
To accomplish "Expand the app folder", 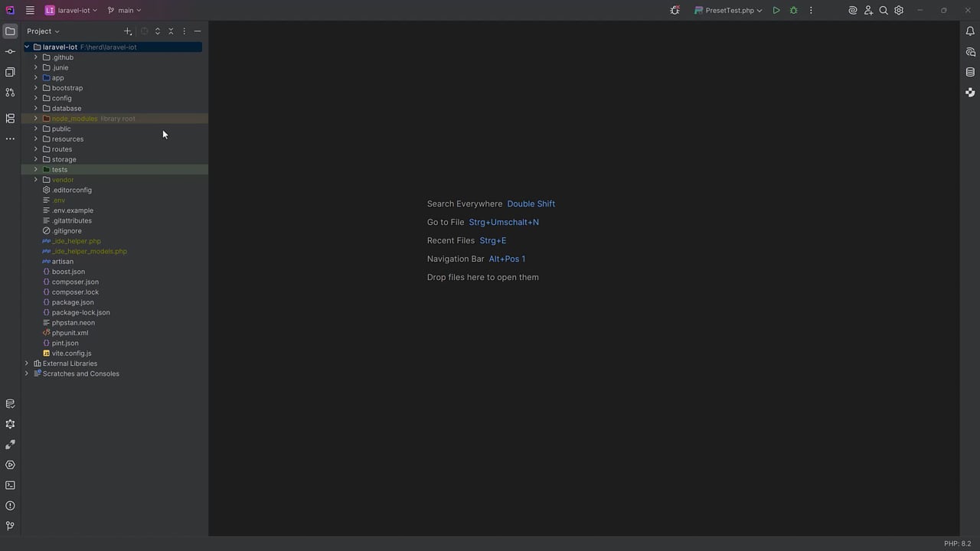I will [x=36, y=78].
